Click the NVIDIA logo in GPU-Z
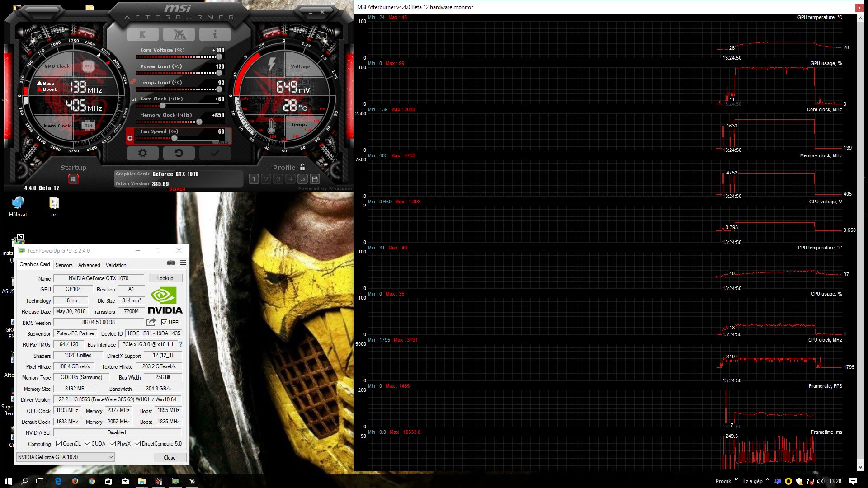 (x=165, y=301)
